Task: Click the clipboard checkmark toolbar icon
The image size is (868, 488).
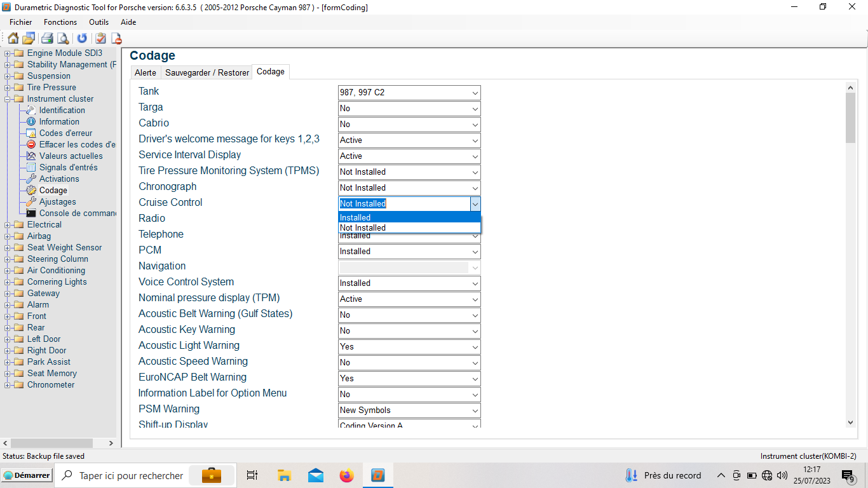Action: [100, 38]
